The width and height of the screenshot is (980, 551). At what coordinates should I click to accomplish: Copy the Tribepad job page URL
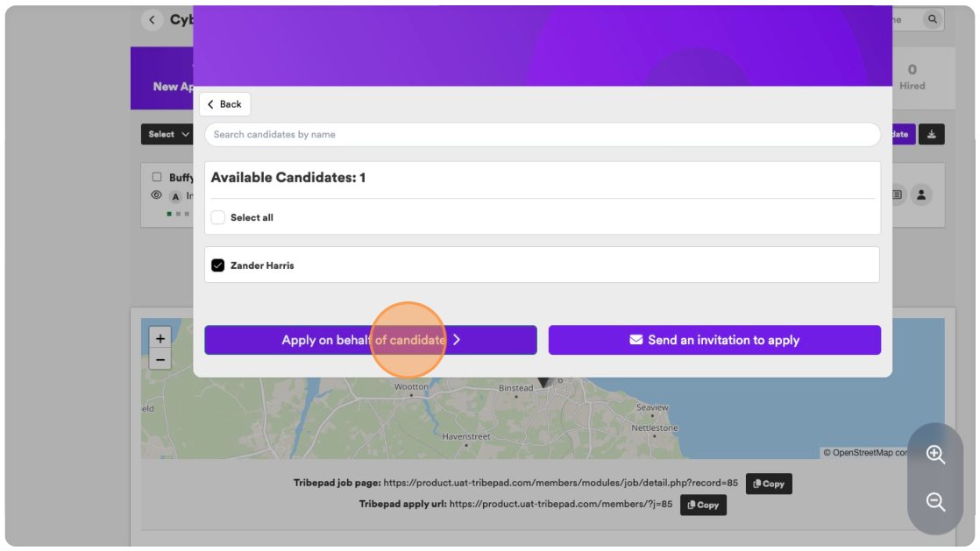point(769,484)
